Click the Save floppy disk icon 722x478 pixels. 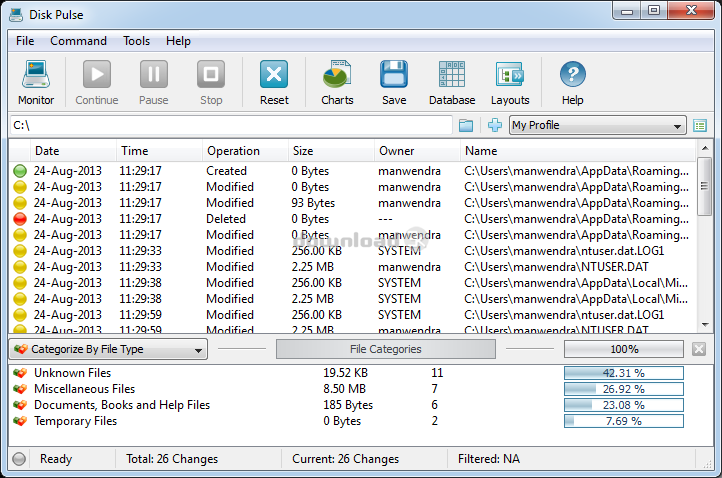(x=394, y=74)
